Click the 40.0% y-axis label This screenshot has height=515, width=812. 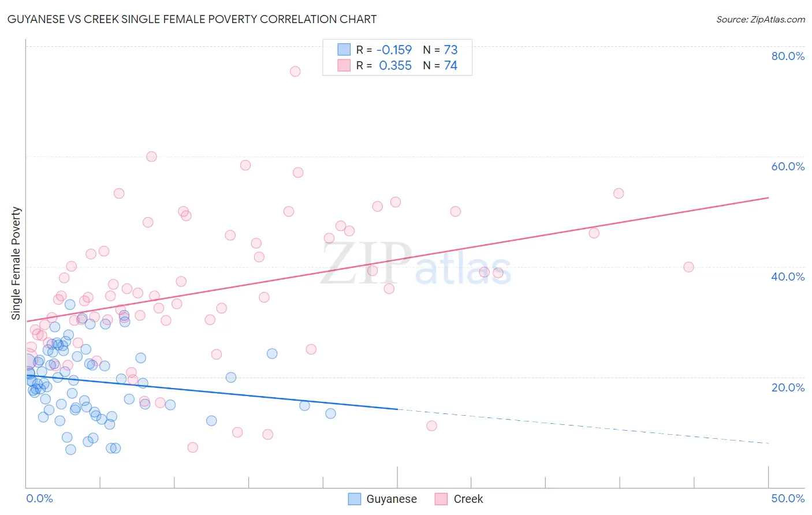pyautogui.click(x=788, y=277)
